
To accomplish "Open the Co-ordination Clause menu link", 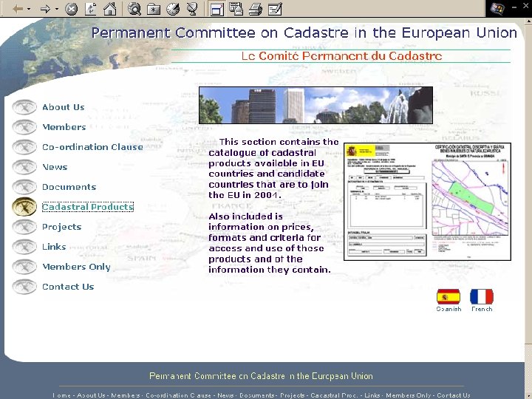I will pos(92,147).
